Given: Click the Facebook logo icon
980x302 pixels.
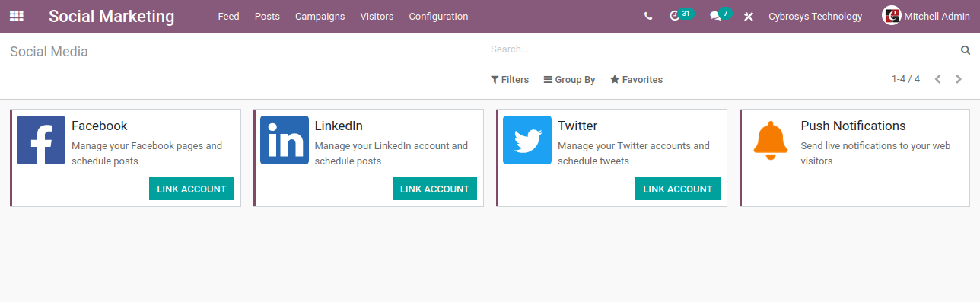Looking at the screenshot, I should click(x=41, y=140).
